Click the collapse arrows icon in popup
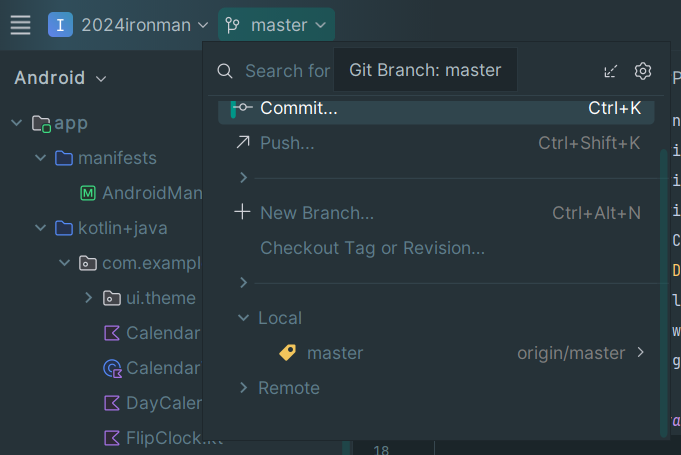Screen dimensions: 681x455 pyautogui.click(x=611, y=71)
